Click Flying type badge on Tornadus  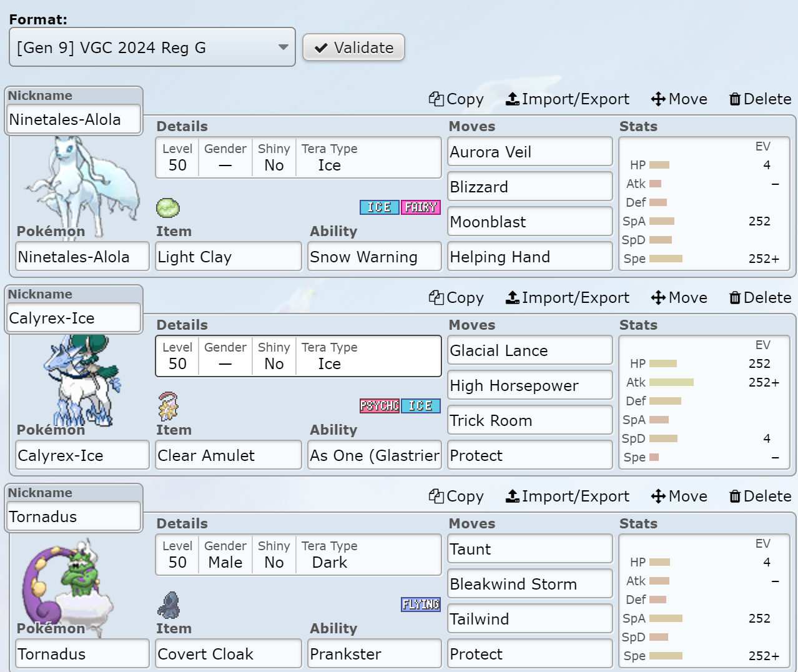click(x=421, y=605)
